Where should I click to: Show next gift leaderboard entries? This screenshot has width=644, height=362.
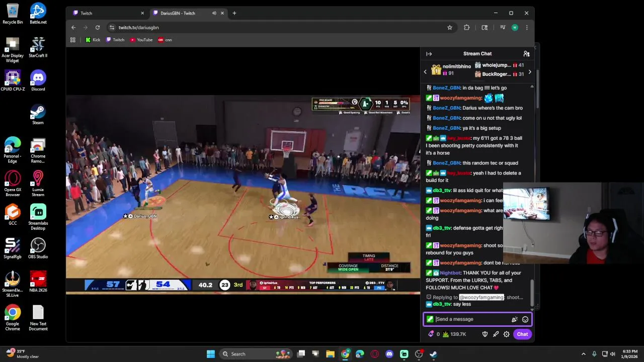[x=529, y=72]
